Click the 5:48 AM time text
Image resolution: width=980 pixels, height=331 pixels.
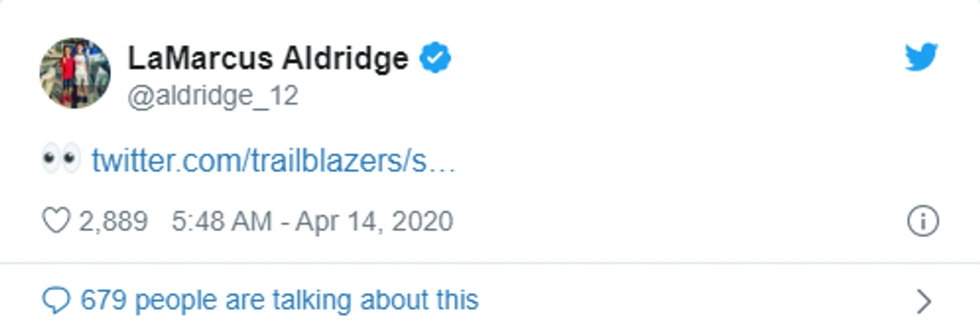(x=222, y=221)
